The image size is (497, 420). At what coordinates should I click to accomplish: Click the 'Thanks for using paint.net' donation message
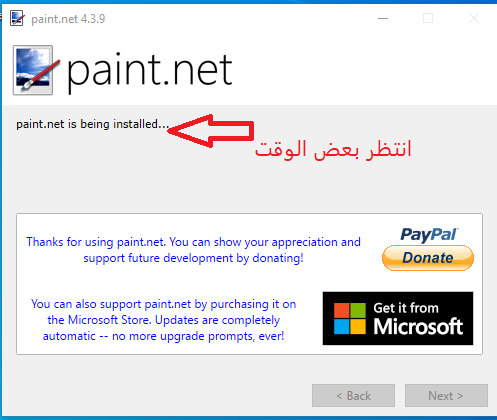point(193,250)
